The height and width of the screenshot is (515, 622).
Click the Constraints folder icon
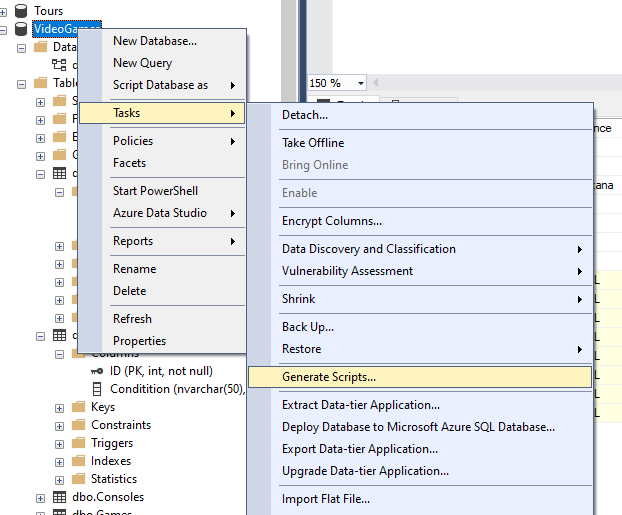pos(79,425)
